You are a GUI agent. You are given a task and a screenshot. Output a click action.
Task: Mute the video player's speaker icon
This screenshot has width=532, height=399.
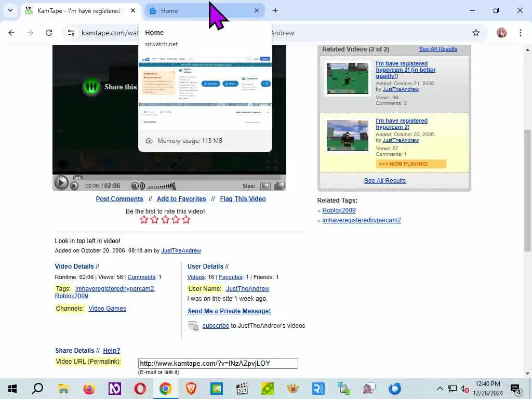(x=138, y=186)
